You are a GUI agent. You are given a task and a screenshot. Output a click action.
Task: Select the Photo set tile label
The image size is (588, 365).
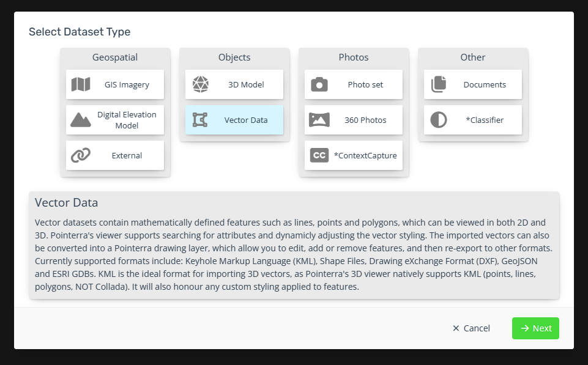coord(365,85)
